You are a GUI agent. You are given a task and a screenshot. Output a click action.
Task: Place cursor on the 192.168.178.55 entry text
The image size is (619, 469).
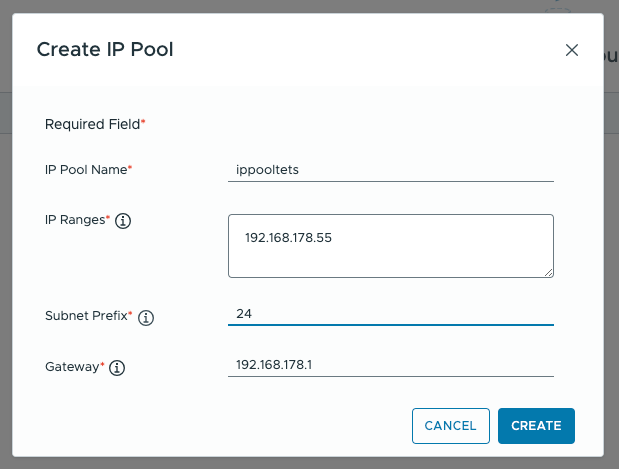[x=288, y=238]
